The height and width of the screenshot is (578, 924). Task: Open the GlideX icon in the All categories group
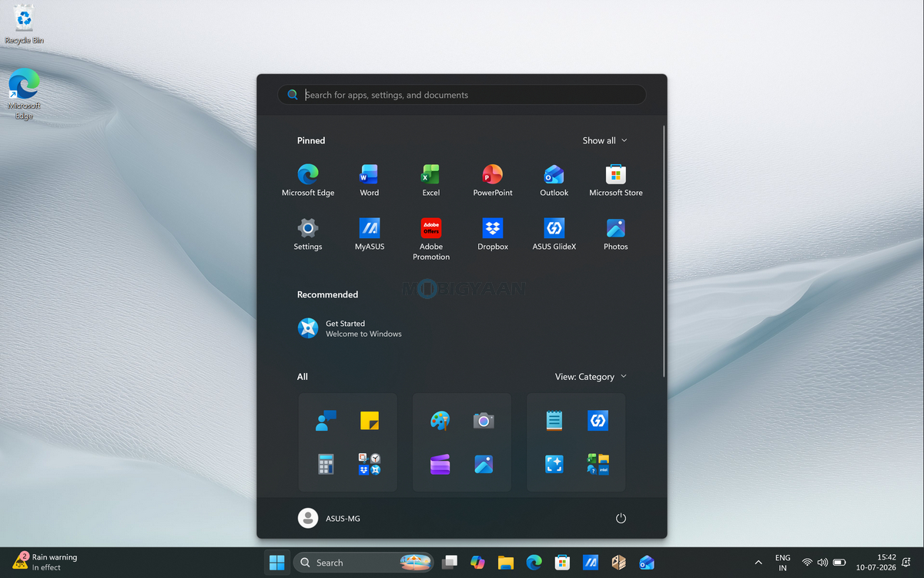(x=598, y=421)
